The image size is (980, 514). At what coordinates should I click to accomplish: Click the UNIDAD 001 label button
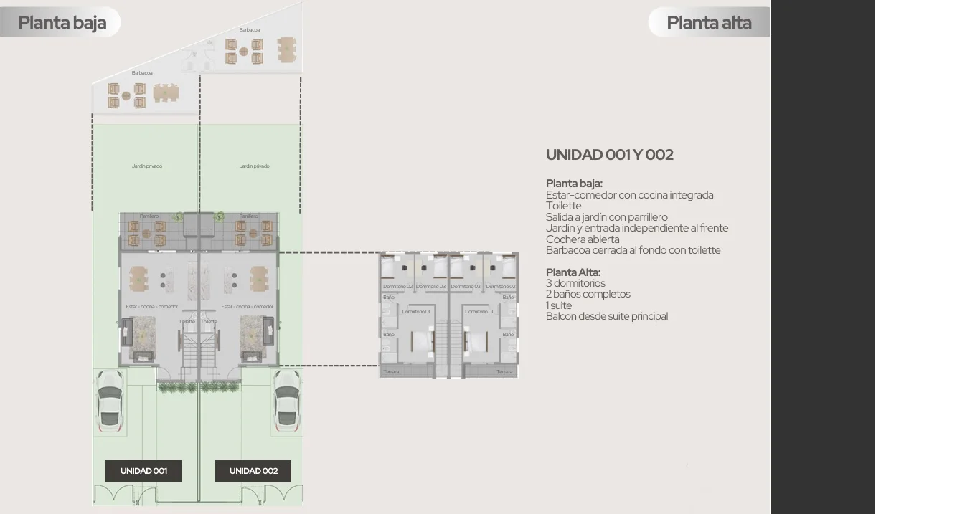143,471
